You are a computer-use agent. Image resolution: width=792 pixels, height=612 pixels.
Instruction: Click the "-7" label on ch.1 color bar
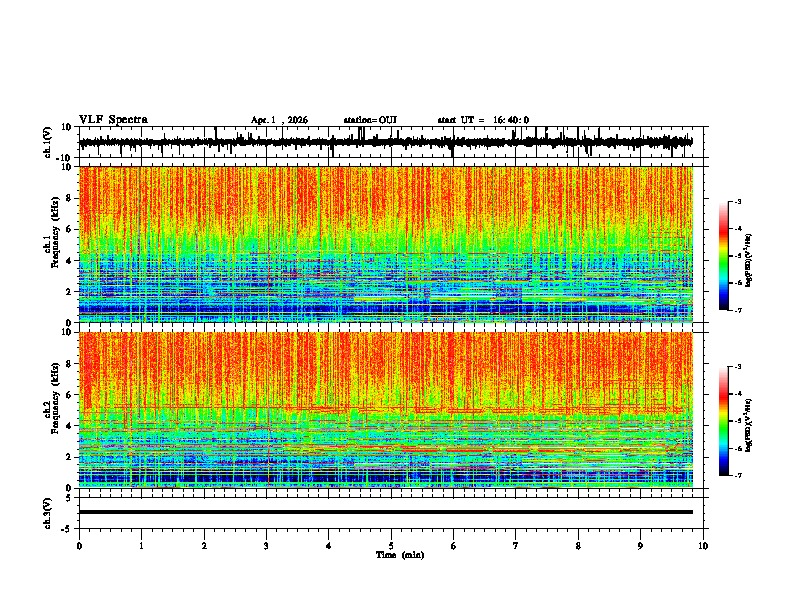pos(738,311)
